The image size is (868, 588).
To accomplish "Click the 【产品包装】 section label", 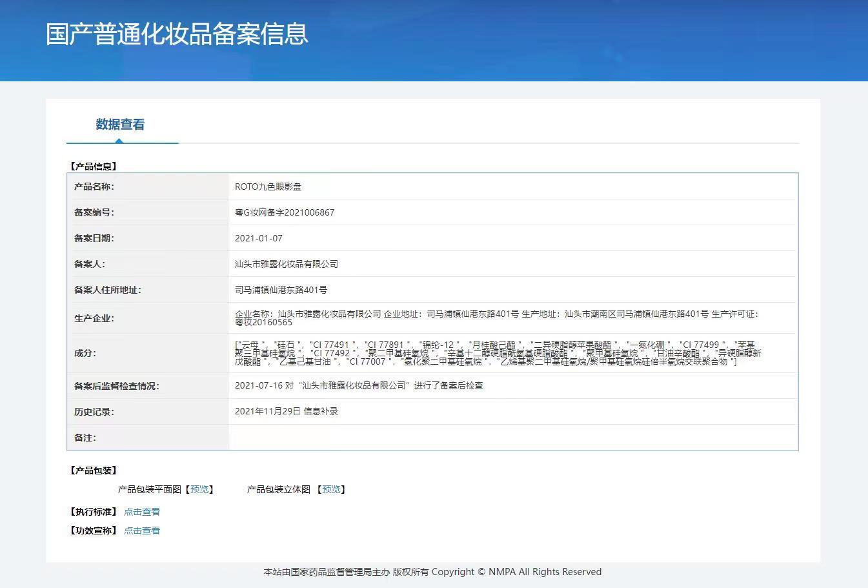I will coord(92,470).
